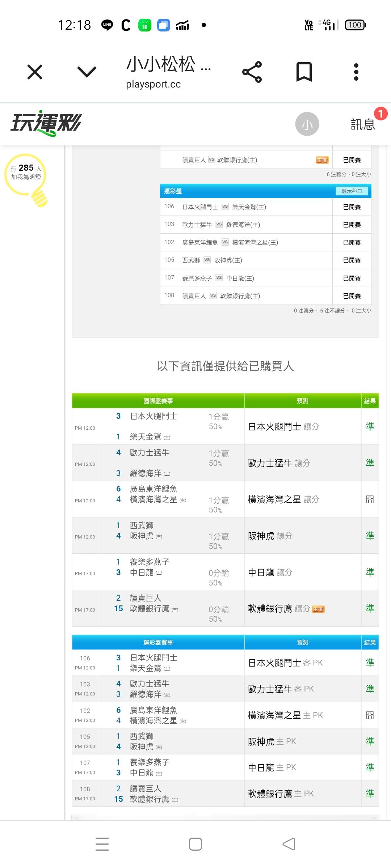Click 準 result for 軟體銀行鷹 主 PK

[x=370, y=793]
